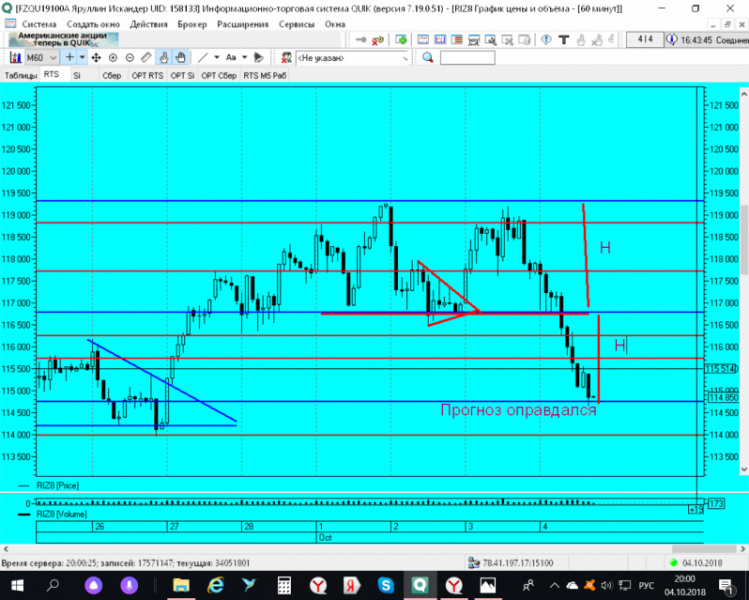Viewport: 749px width, 600px height.
Task: Switch to the OPT RTS tab
Action: click(147, 75)
